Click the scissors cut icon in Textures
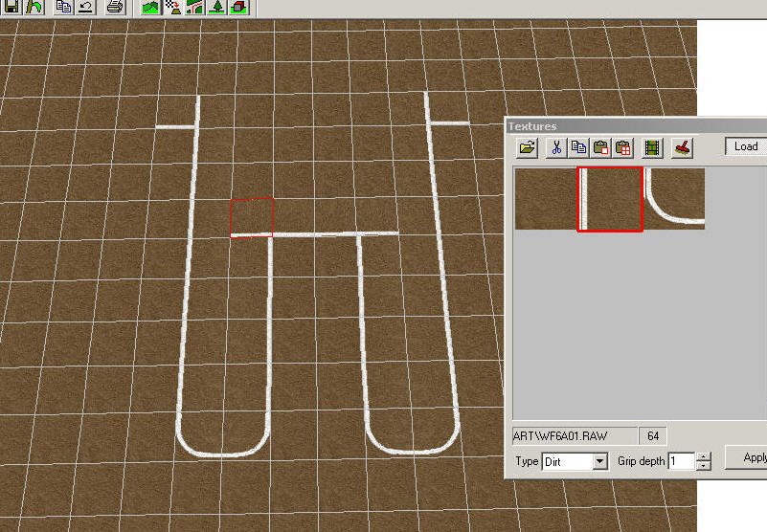The height and width of the screenshot is (532, 767). (555, 147)
